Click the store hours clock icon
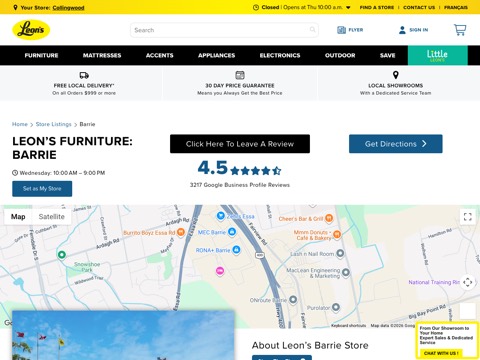 [x=256, y=7]
